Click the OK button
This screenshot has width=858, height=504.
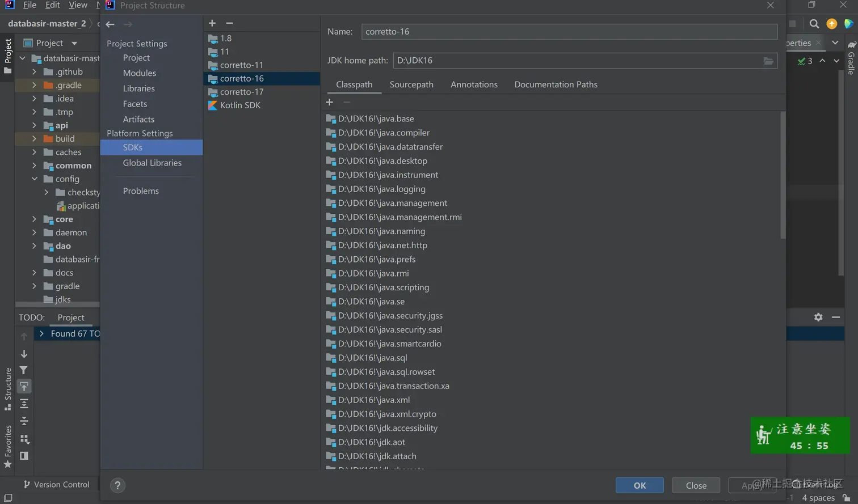click(x=640, y=486)
